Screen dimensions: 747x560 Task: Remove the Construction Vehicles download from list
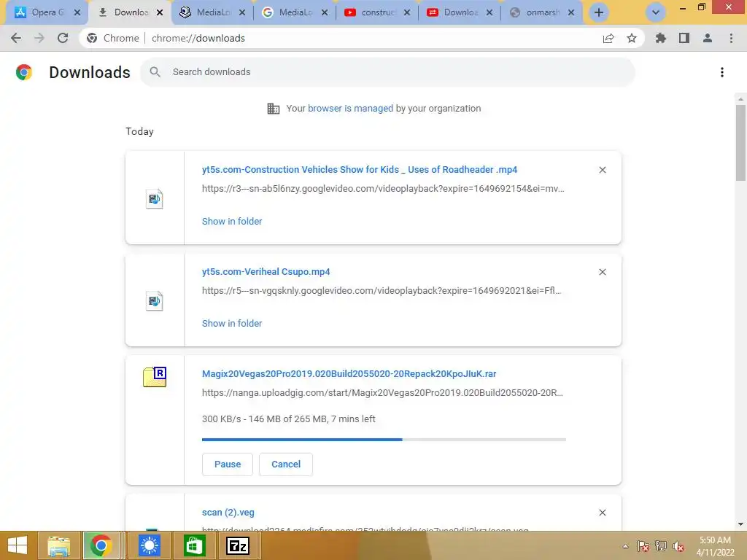point(602,170)
